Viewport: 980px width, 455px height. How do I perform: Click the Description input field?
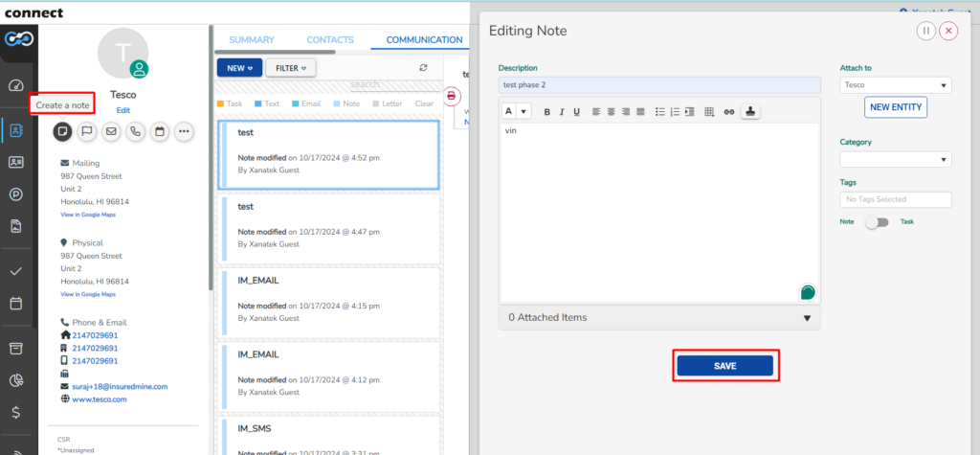pyautogui.click(x=659, y=85)
